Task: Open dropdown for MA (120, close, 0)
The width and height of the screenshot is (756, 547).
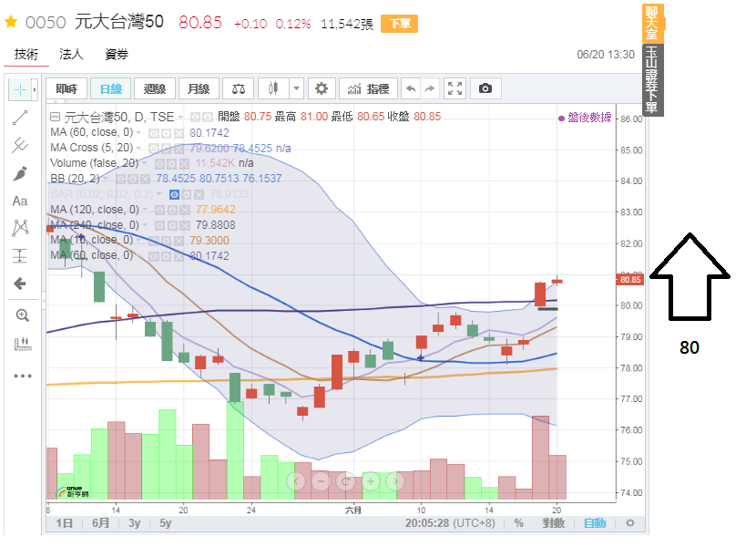Action: [145, 210]
